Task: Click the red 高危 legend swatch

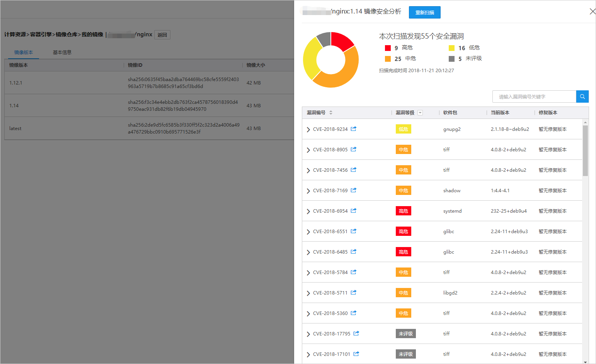Action: pos(388,48)
